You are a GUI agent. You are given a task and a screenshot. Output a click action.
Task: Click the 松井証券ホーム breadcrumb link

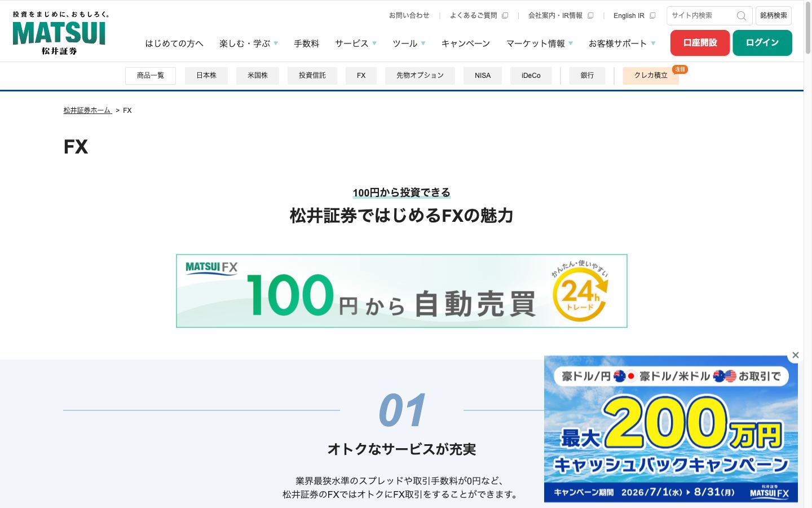87,111
